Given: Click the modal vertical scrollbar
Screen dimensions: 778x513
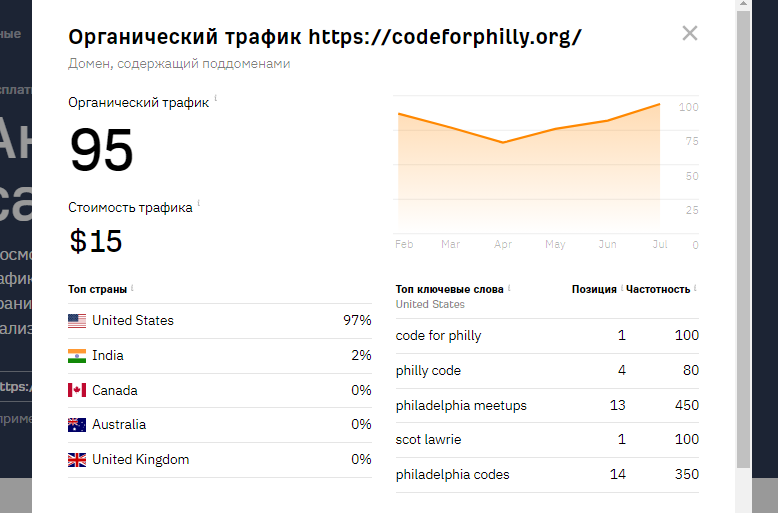Looking at the screenshot, I should (743, 240).
